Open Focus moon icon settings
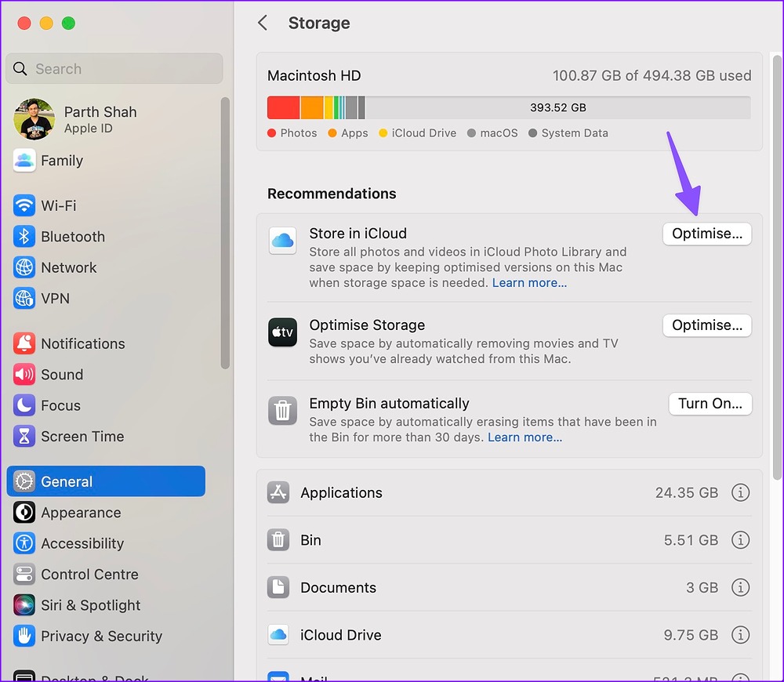 [x=24, y=405]
